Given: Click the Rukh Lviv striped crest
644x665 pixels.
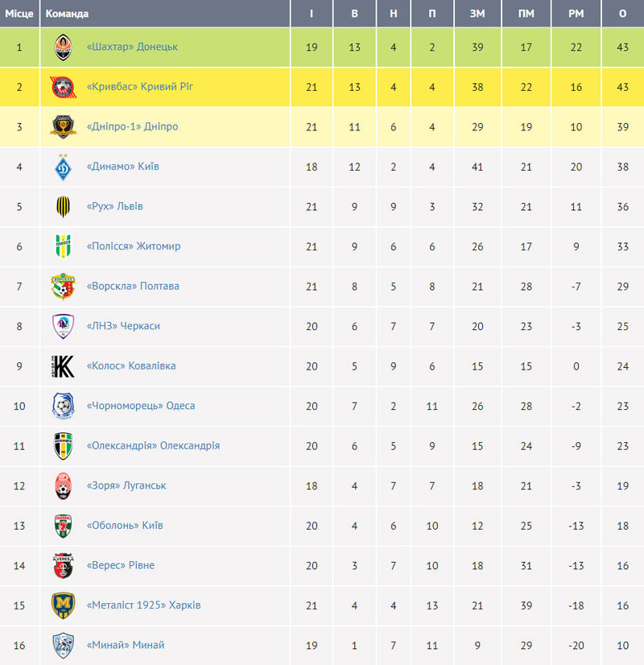Looking at the screenshot, I should coord(63,207).
